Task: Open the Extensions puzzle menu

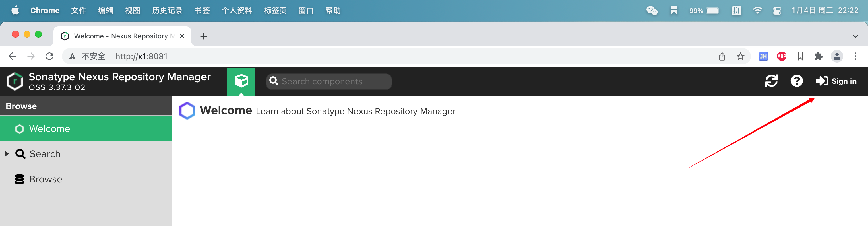Action: pyautogui.click(x=818, y=56)
